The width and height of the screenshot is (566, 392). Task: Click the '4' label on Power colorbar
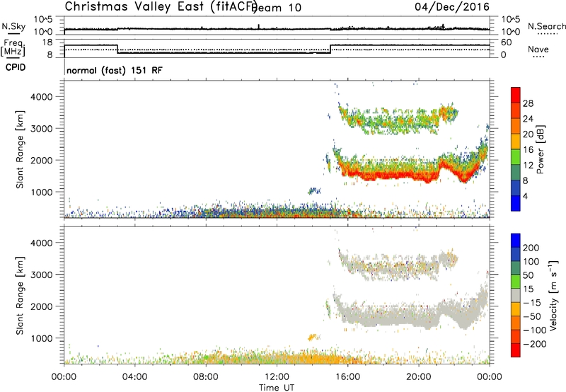point(525,196)
